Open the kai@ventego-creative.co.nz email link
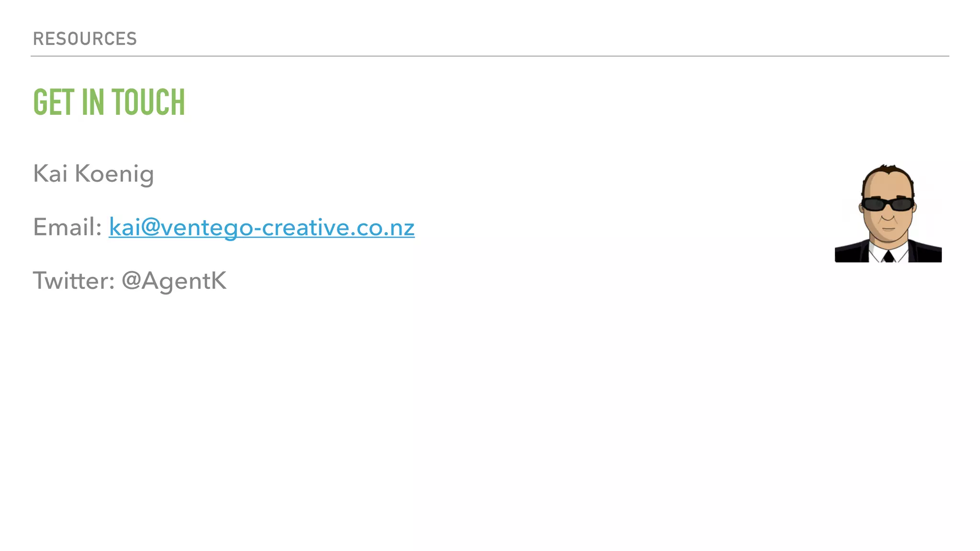 point(262,228)
